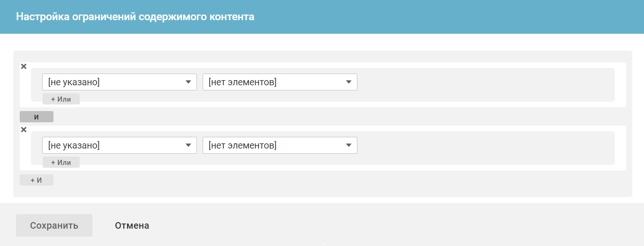Click Отмена to cancel the changes

[132, 225]
